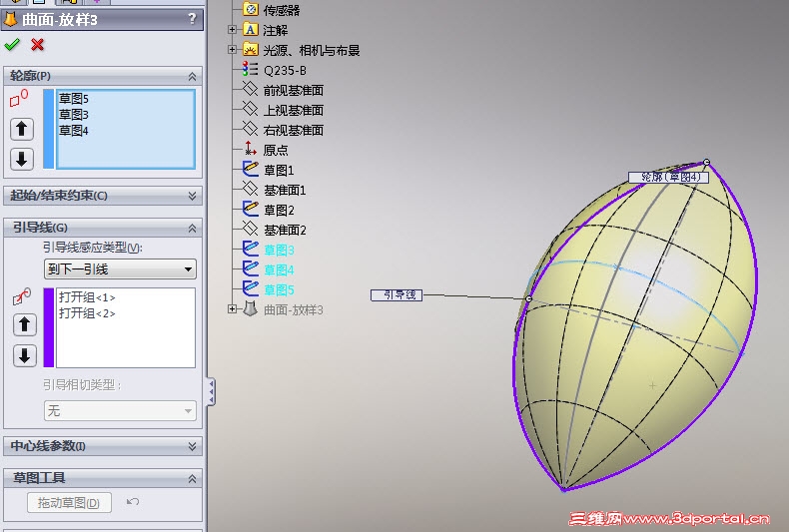Select 草图5 in the profiles list
789x532 pixels.
(74, 99)
